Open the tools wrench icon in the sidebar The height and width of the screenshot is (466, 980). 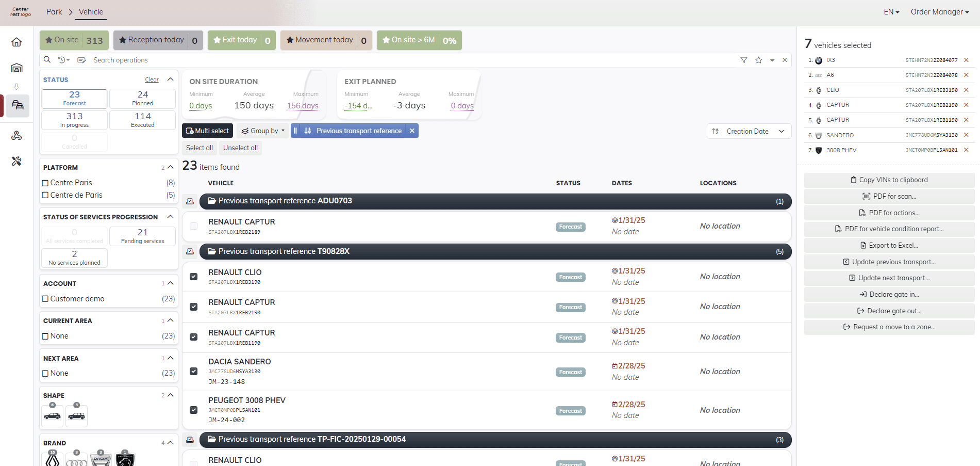click(16, 162)
